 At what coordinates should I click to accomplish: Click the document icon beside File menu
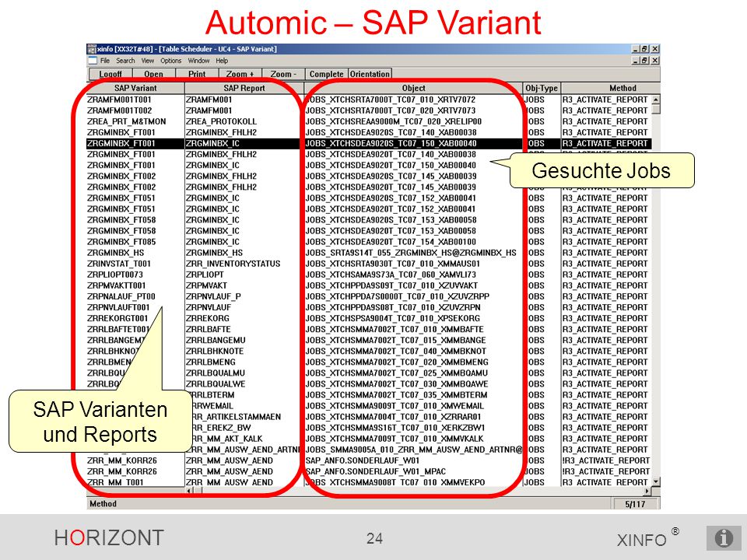click(x=93, y=61)
